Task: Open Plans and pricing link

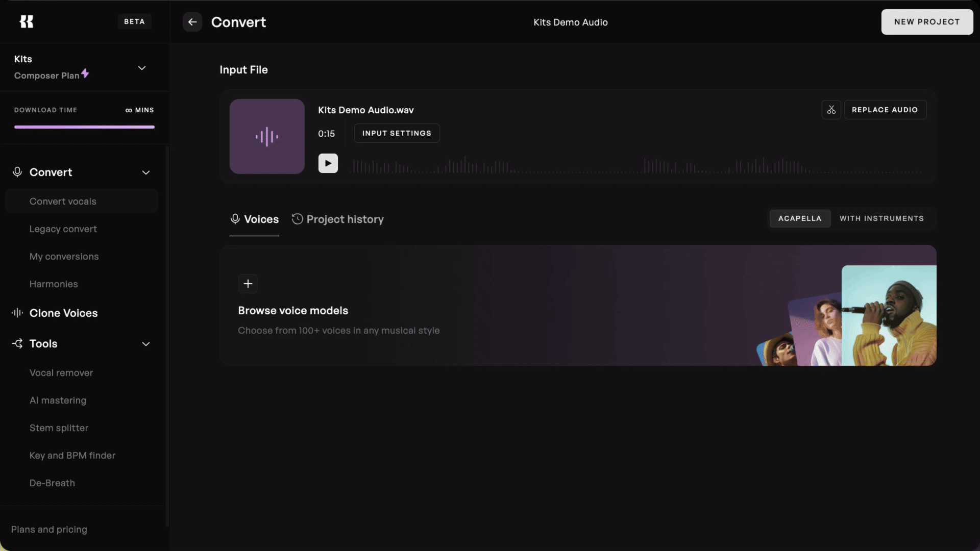Action: 49,530
